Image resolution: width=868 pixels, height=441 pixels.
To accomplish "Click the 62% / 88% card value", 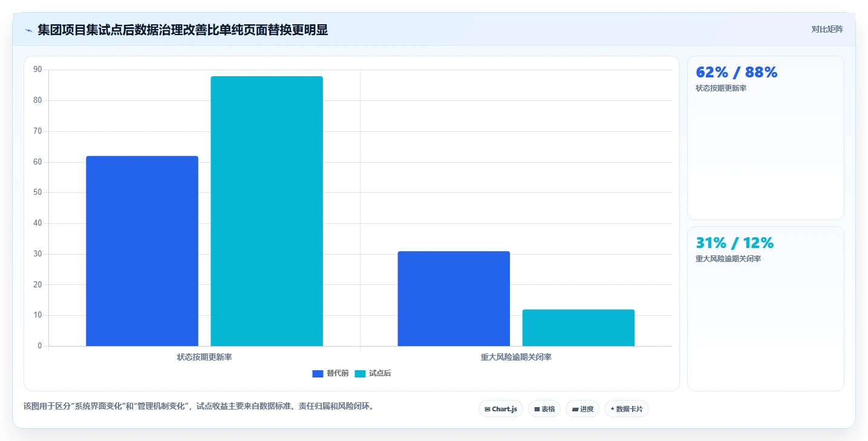I will pos(737,73).
